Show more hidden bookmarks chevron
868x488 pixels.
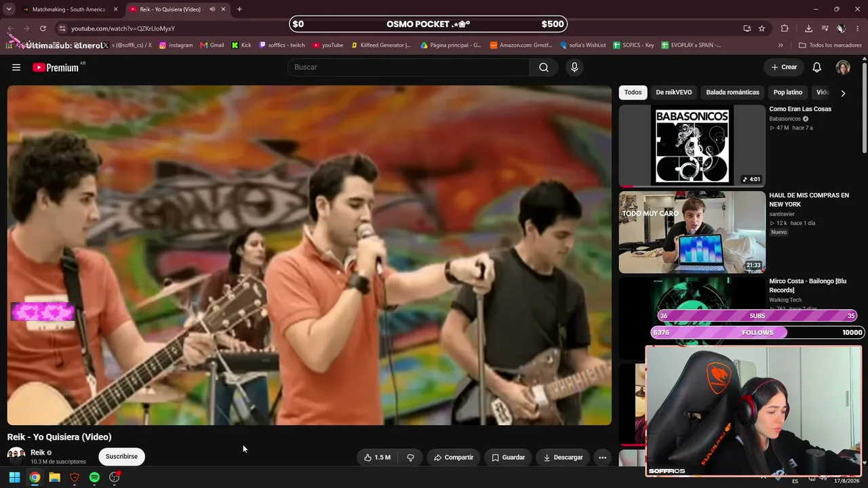[x=781, y=45]
